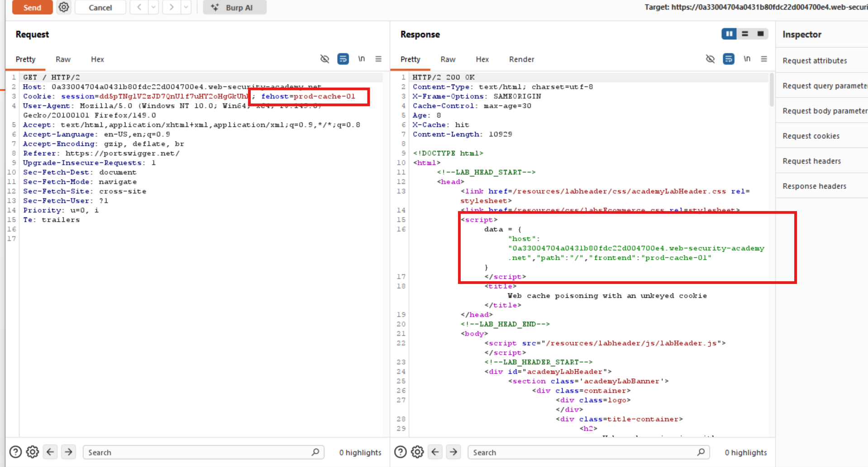
Task: Toggle word wrap in Request panel
Action: pos(343,59)
